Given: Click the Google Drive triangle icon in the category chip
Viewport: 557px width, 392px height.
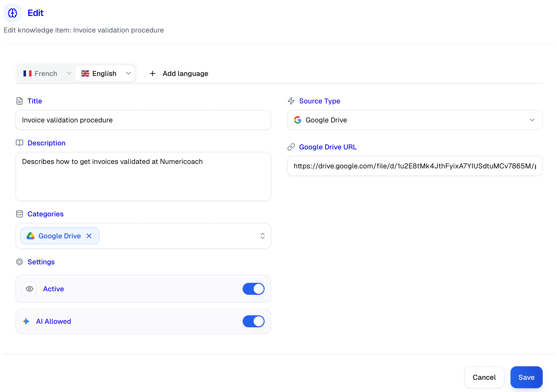Looking at the screenshot, I should (30, 236).
